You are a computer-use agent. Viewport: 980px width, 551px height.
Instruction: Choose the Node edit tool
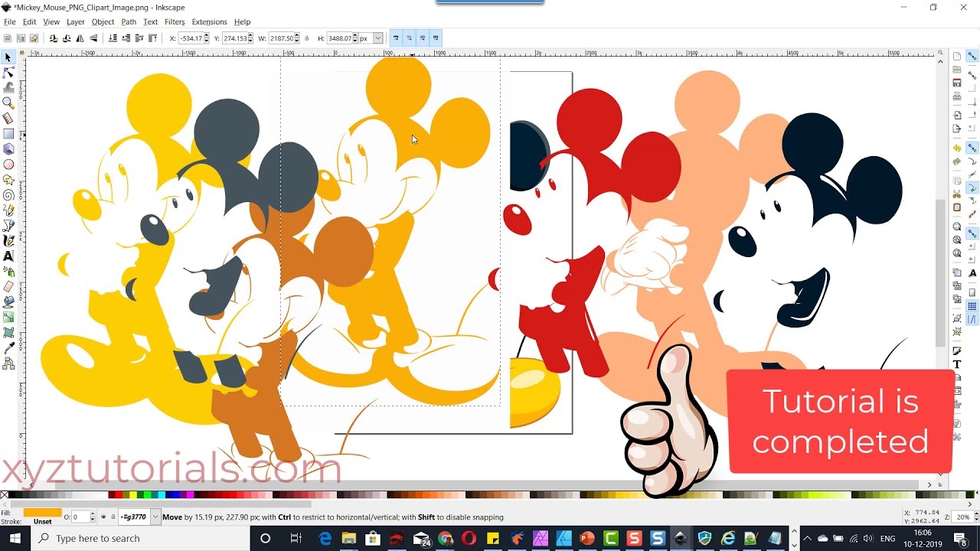click(8, 73)
